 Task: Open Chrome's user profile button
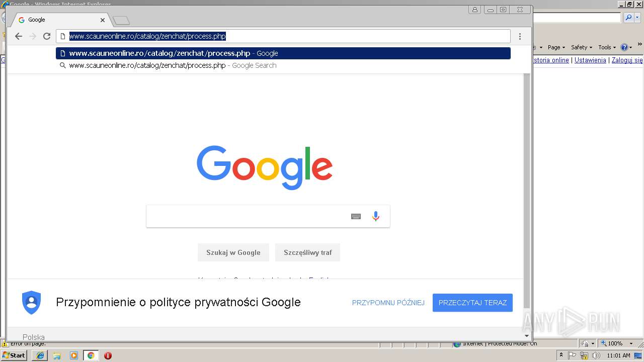point(474,10)
